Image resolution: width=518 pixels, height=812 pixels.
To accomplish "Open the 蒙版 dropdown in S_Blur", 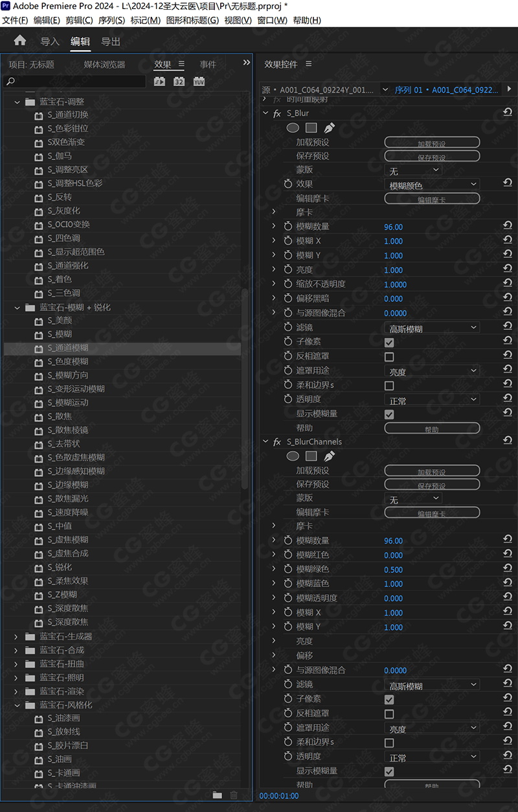I will point(413,170).
